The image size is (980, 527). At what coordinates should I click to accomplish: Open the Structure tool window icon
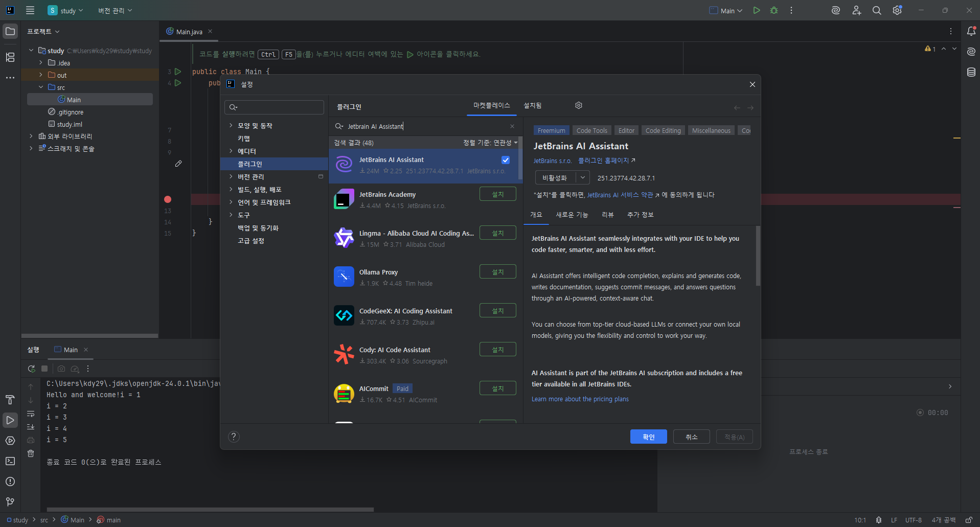(10, 57)
